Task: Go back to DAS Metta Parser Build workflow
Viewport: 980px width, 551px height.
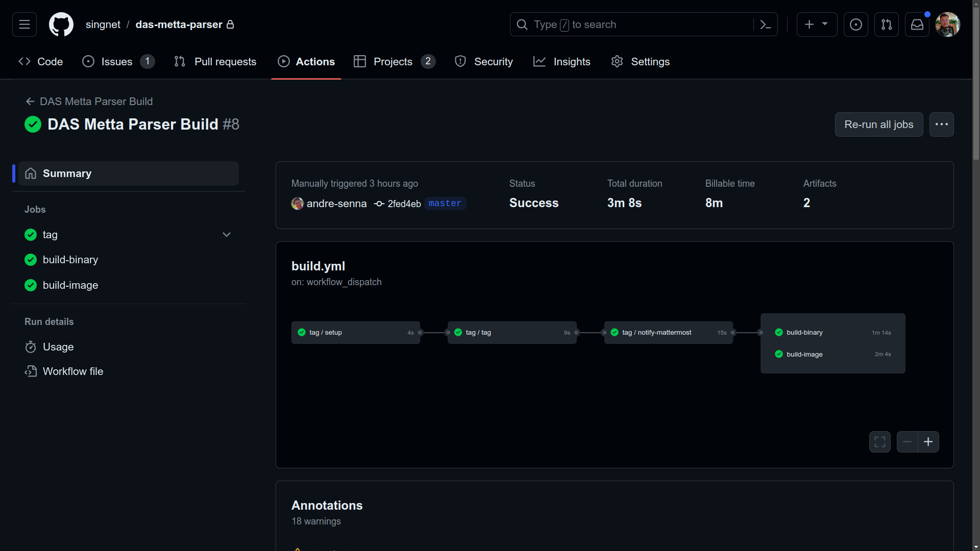Action: coord(89,102)
